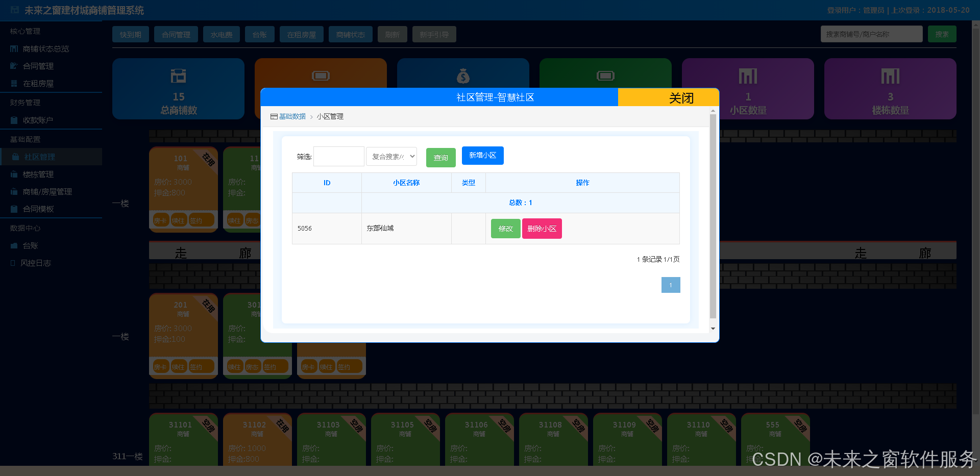Click the 商铺状态总览 sidebar icon
This screenshot has height=476, width=980.
14,49
